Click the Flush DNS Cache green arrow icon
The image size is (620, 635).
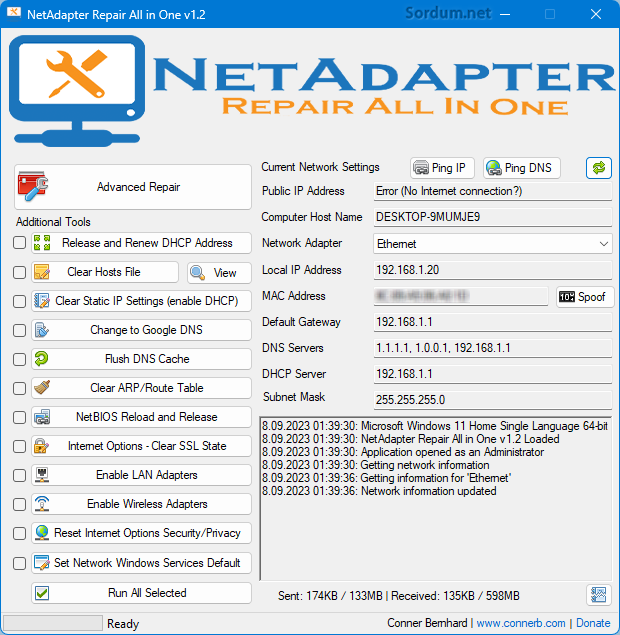pos(42,359)
